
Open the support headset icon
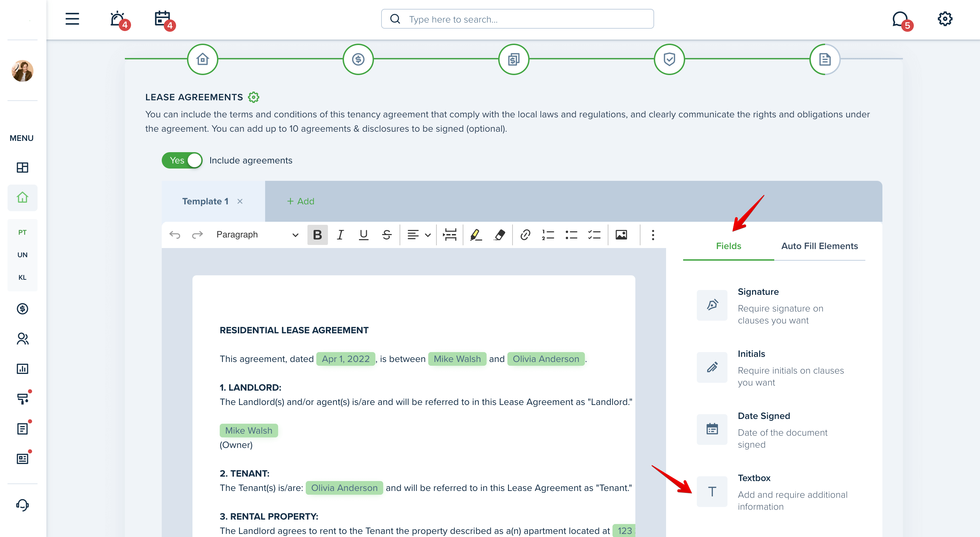click(23, 505)
